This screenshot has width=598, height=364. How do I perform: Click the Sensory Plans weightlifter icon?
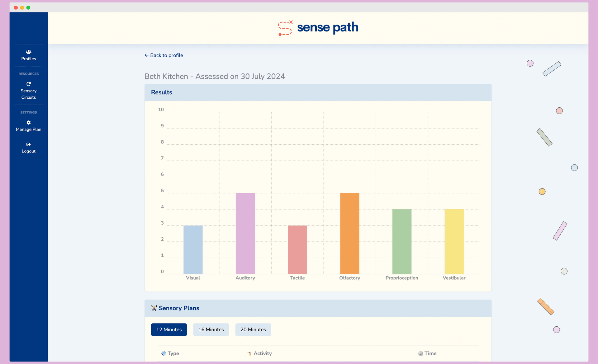(x=154, y=308)
